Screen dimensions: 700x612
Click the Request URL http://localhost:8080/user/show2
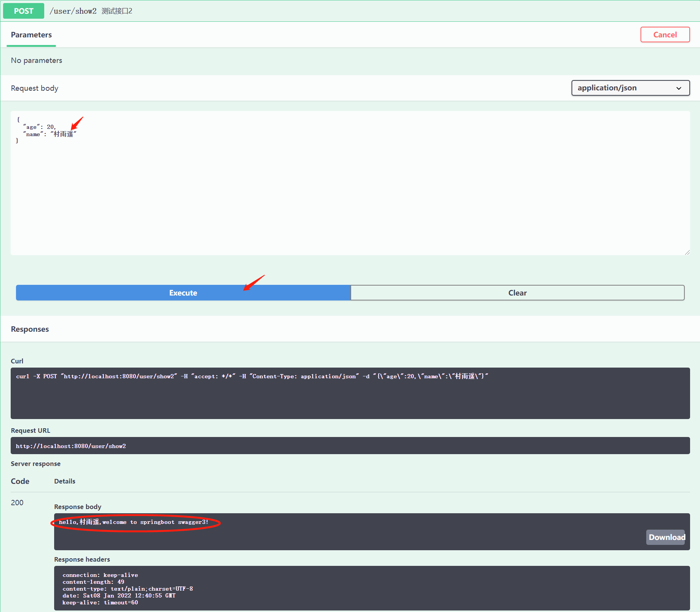point(71,446)
